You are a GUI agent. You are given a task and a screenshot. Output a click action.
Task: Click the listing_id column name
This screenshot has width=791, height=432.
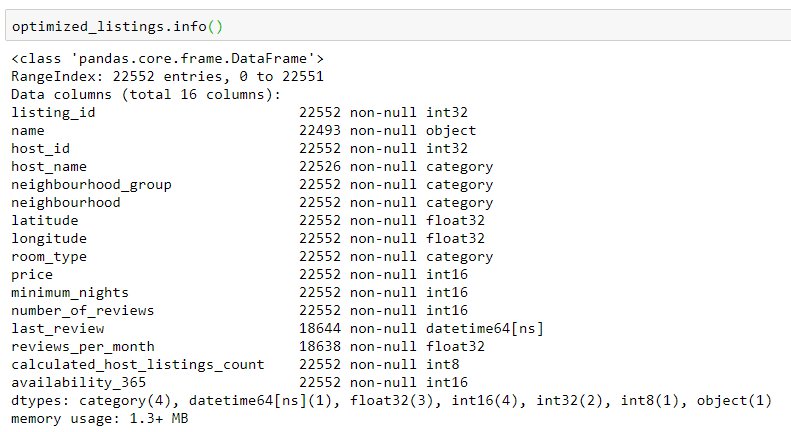[53, 112]
